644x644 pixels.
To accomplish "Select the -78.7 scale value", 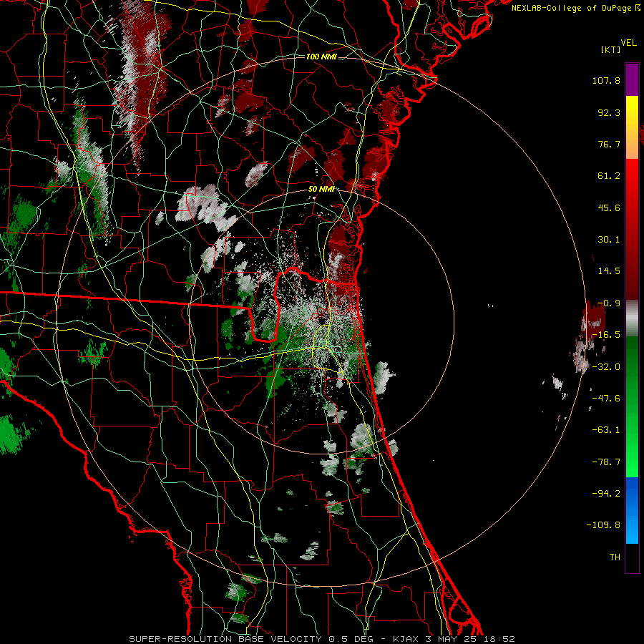I will click(x=606, y=462).
